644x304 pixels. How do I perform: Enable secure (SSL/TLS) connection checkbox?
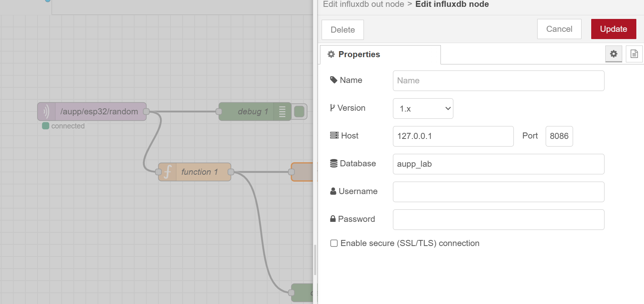tap(334, 243)
